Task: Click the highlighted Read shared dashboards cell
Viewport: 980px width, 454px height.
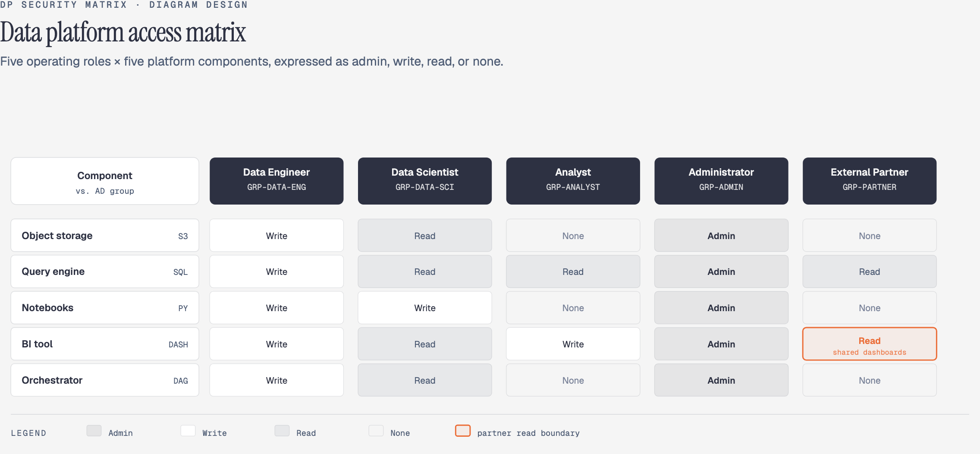Action: pos(870,344)
